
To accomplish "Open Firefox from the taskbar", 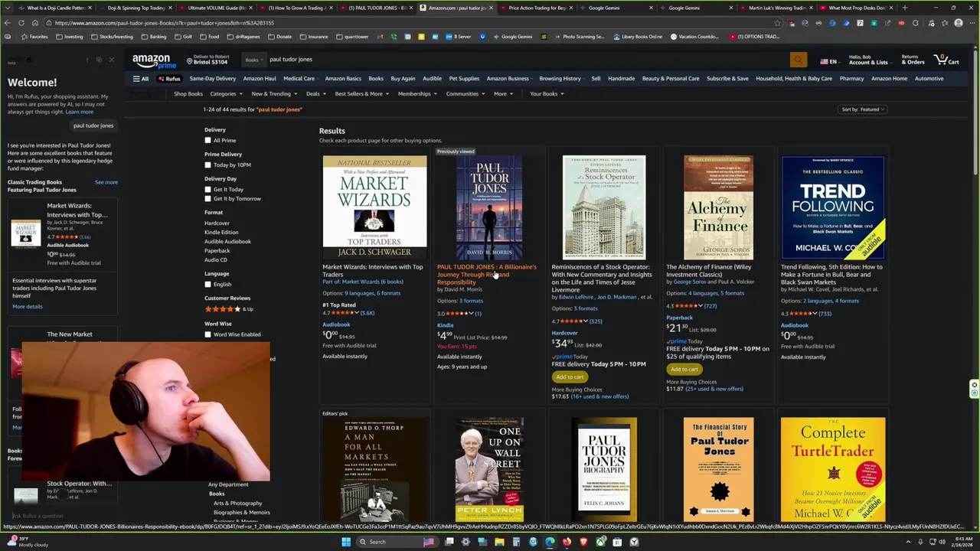I will [567, 542].
